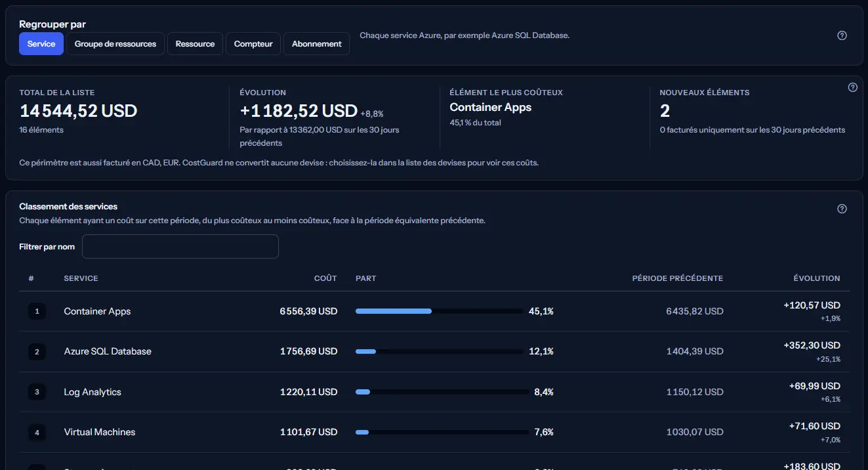The height and width of the screenshot is (470, 868).
Task: Select Azure SQL Database in the ranking
Action: [108, 351]
